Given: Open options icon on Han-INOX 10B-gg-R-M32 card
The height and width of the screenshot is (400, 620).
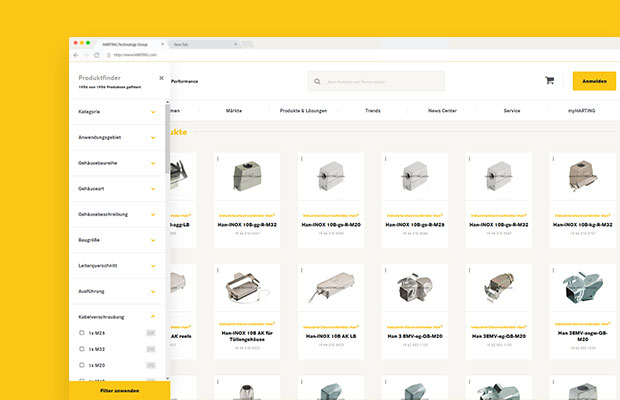Looking at the screenshot, I should (218, 158).
